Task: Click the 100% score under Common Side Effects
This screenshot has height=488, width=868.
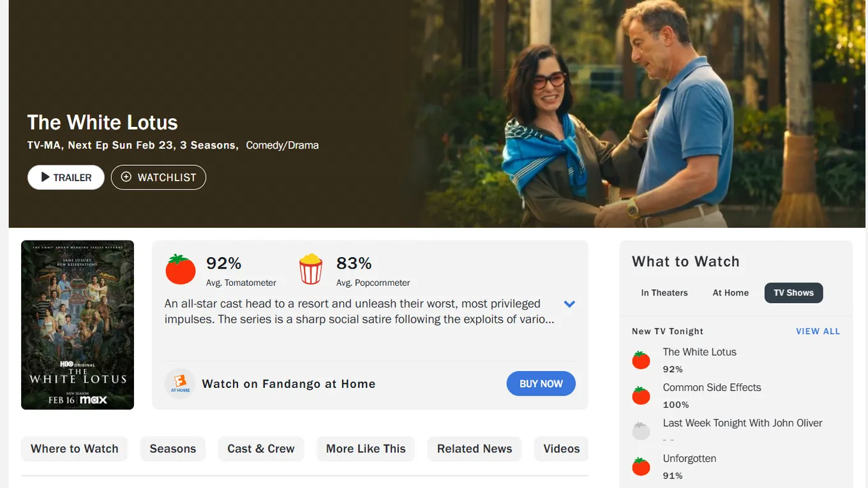Action: click(676, 404)
